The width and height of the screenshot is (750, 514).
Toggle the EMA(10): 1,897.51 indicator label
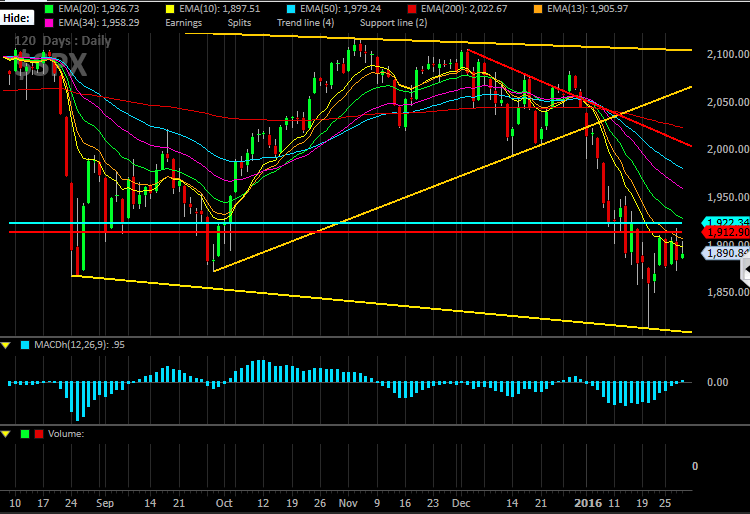[x=220, y=9]
